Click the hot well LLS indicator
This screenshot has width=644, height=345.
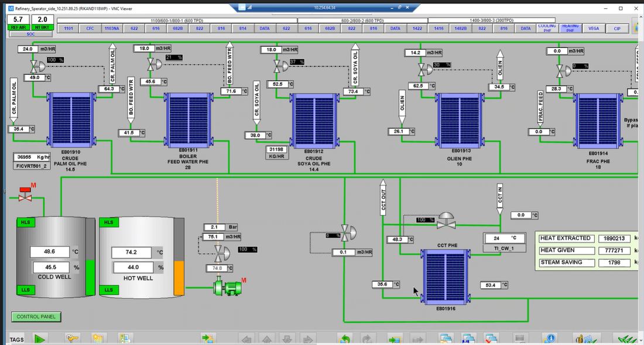point(109,289)
